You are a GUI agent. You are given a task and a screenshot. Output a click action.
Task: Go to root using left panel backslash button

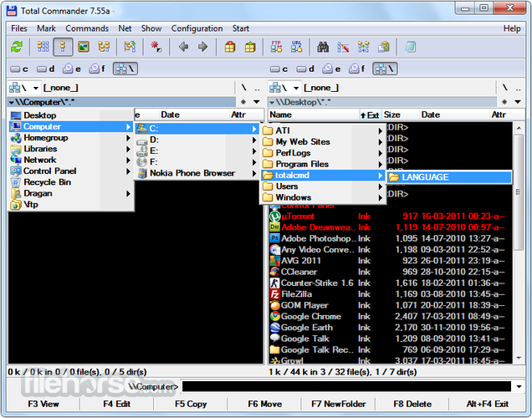click(x=244, y=88)
